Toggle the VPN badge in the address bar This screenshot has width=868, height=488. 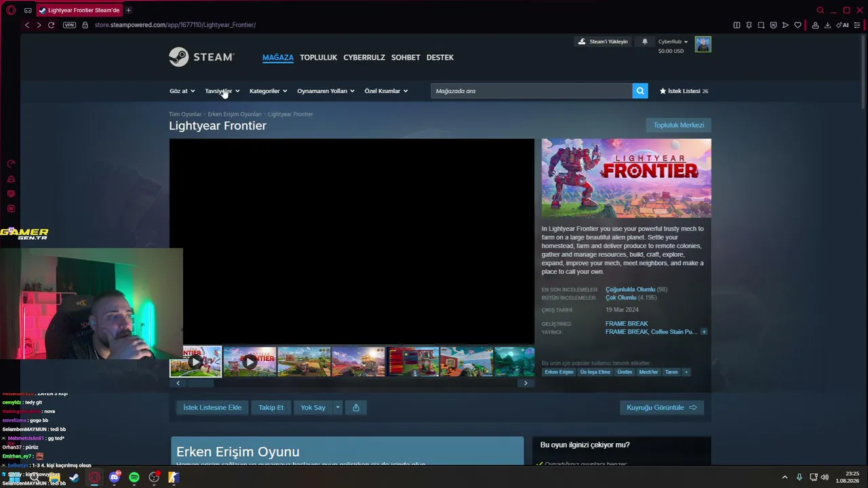tap(69, 25)
